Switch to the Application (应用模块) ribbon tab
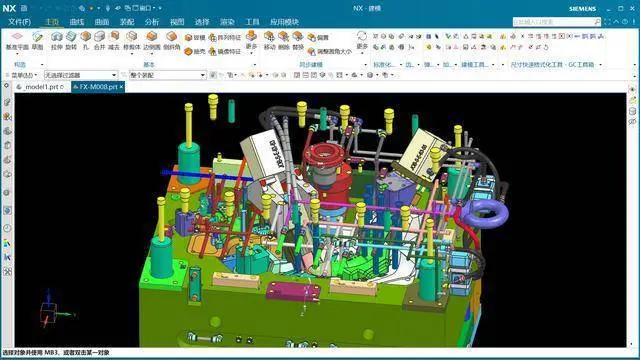The width and height of the screenshot is (640, 360). (x=284, y=22)
